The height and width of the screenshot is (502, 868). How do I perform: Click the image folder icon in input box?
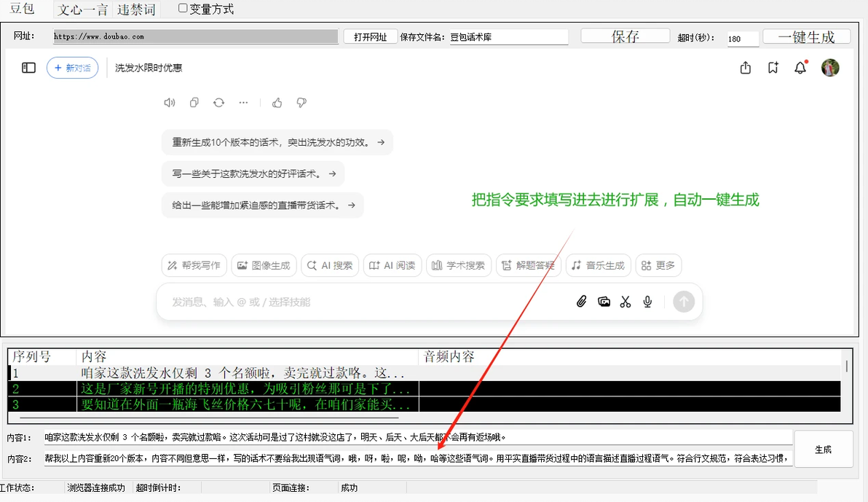click(x=604, y=302)
